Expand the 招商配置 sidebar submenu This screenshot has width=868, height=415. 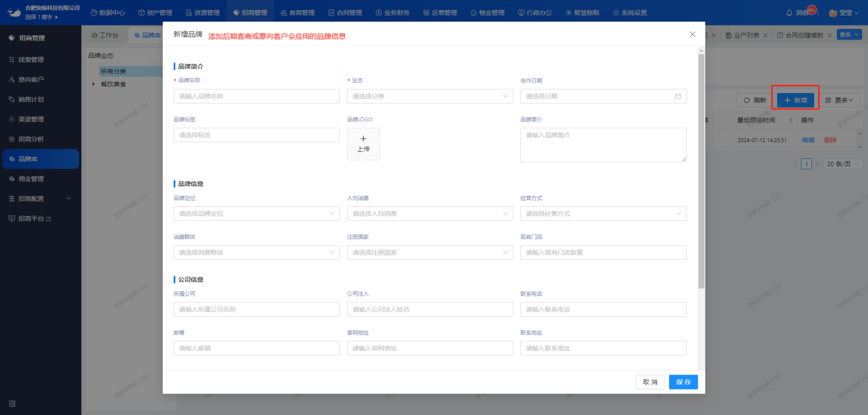point(69,199)
